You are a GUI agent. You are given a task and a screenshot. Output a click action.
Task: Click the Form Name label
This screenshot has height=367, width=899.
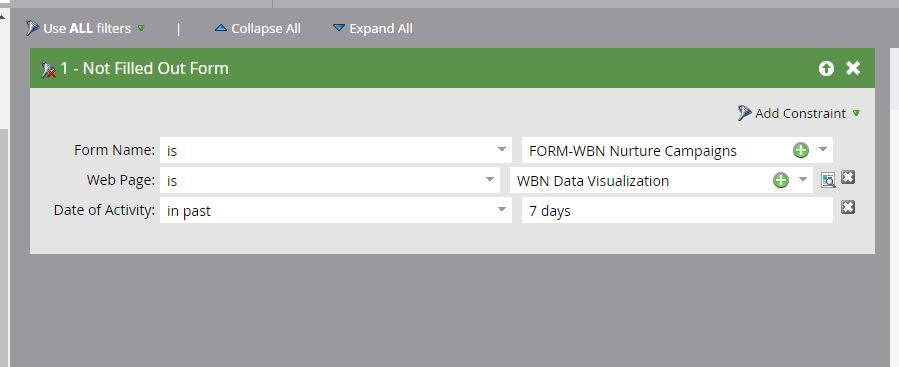[x=115, y=150]
